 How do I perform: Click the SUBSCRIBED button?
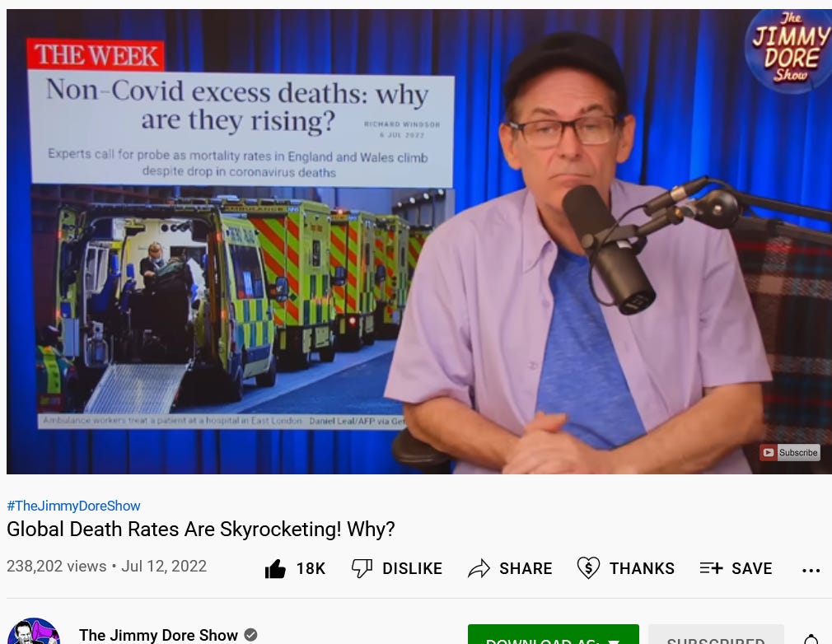tap(716, 635)
